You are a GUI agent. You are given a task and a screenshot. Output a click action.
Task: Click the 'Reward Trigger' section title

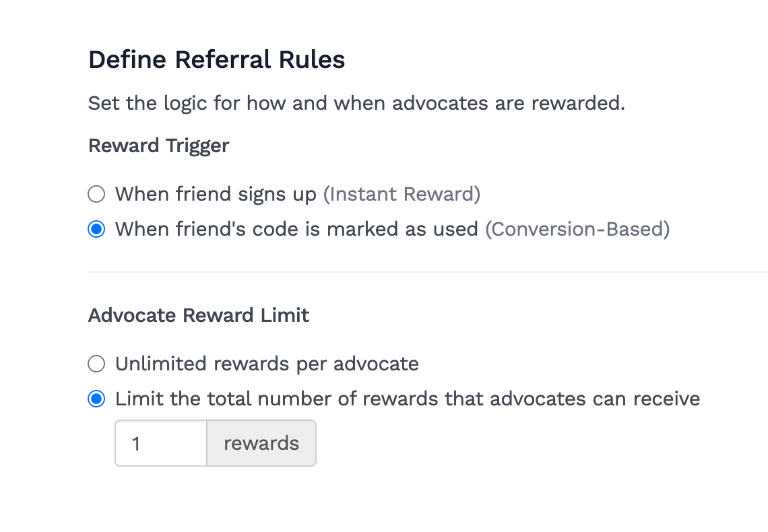(x=158, y=145)
